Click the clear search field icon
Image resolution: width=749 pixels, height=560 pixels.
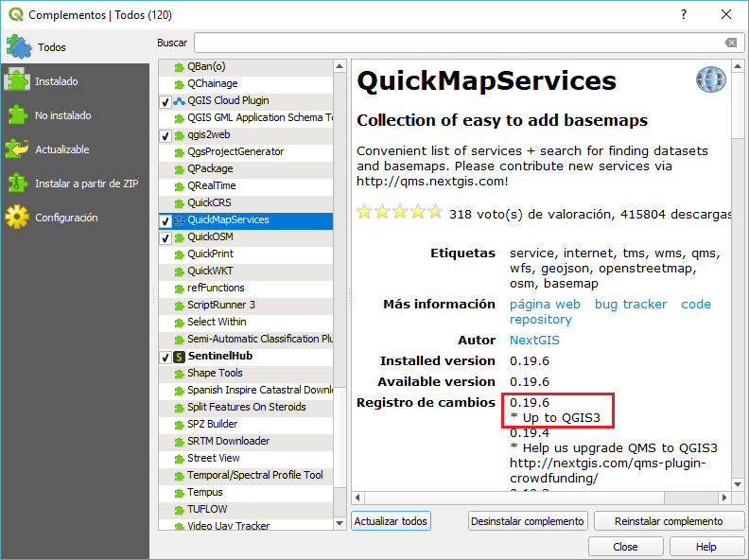(x=731, y=43)
